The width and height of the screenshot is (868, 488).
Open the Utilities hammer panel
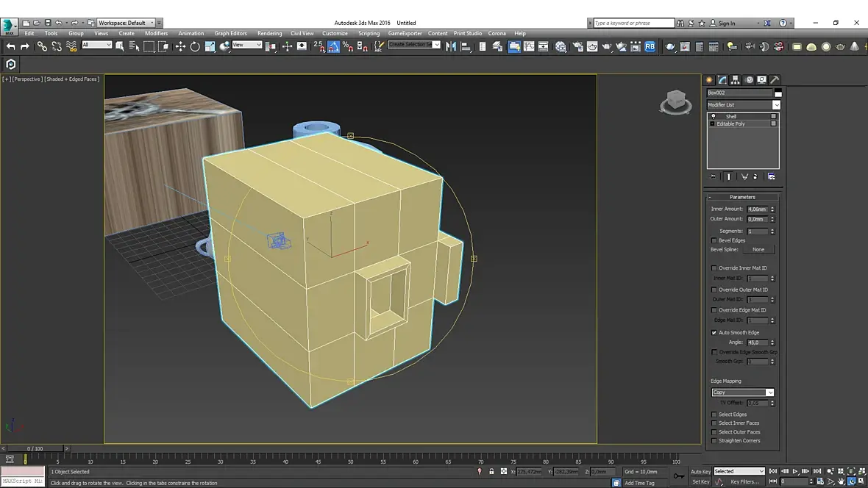[x=775, y=80]
